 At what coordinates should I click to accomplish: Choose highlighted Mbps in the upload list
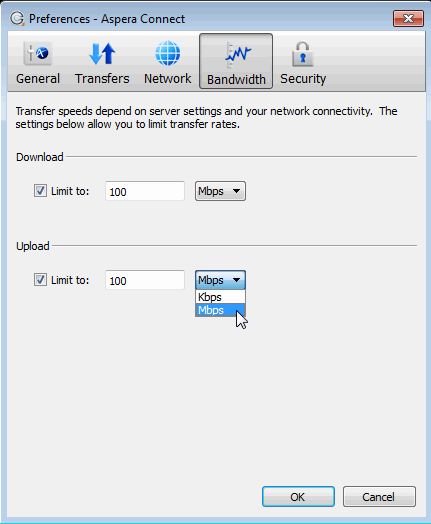pyautogui.click(x=220, y=310)
